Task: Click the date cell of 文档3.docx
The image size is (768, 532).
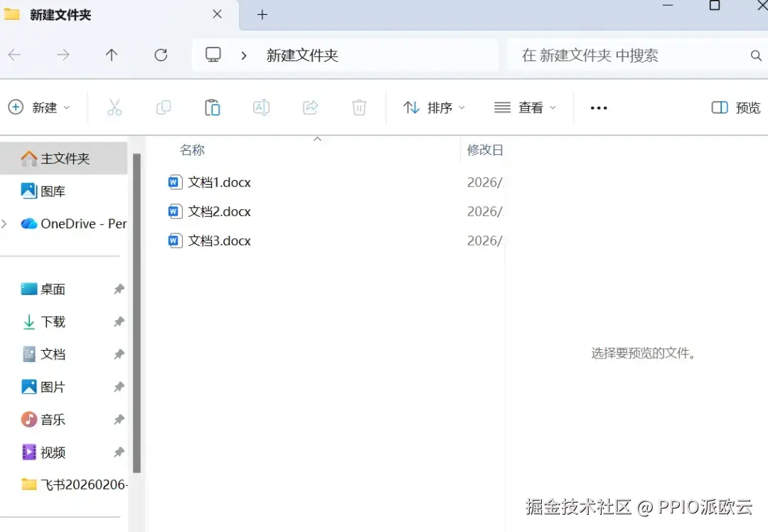Action: [x=485, y=240]
